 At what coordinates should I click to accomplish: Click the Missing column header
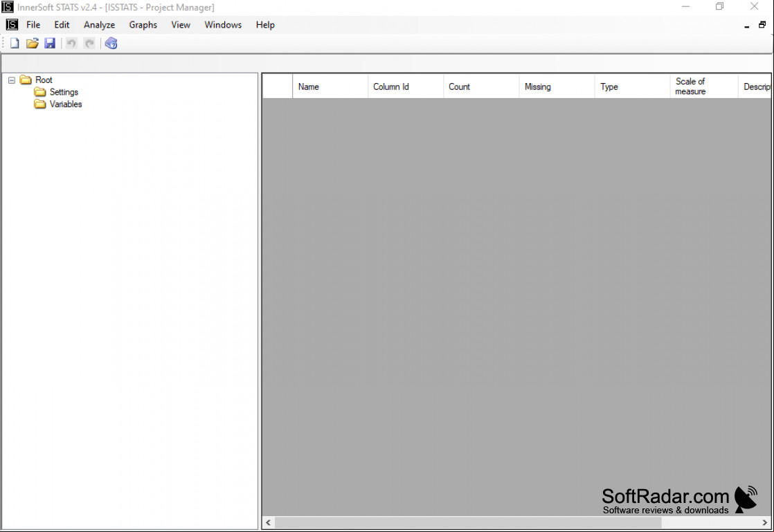coord(557,86)
